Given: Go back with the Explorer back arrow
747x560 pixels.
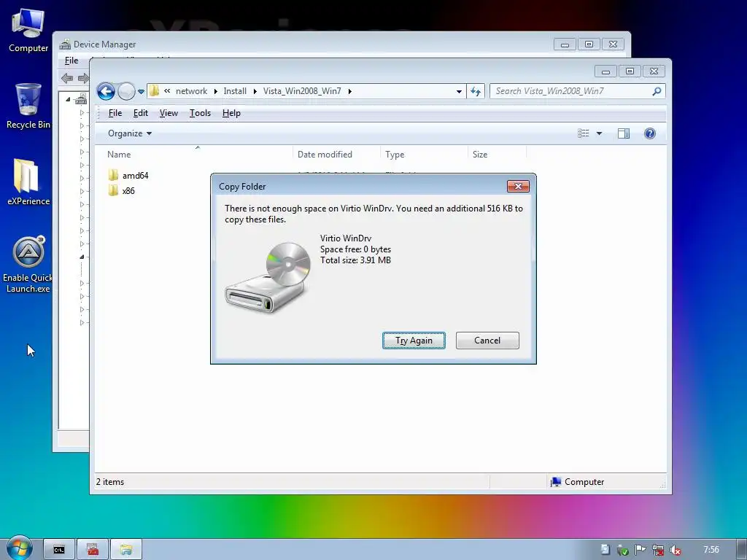Looking at the screenshot, I should point(106,91).
